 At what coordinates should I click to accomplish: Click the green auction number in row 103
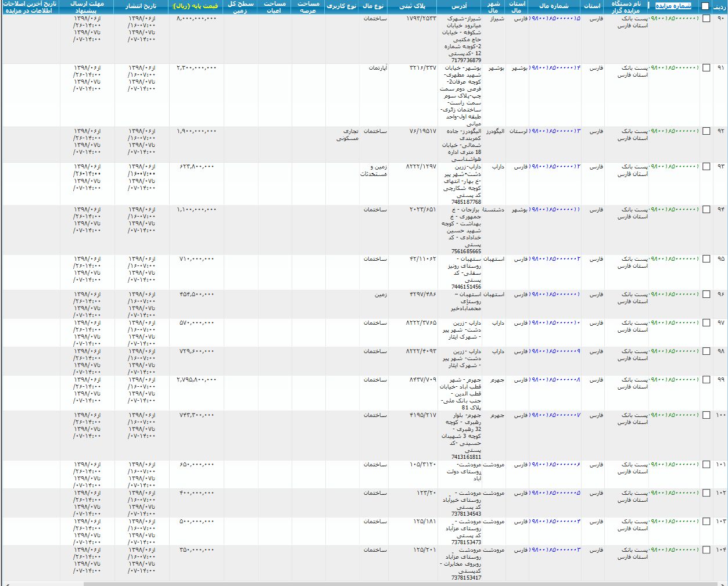click(x=674, y=522)
